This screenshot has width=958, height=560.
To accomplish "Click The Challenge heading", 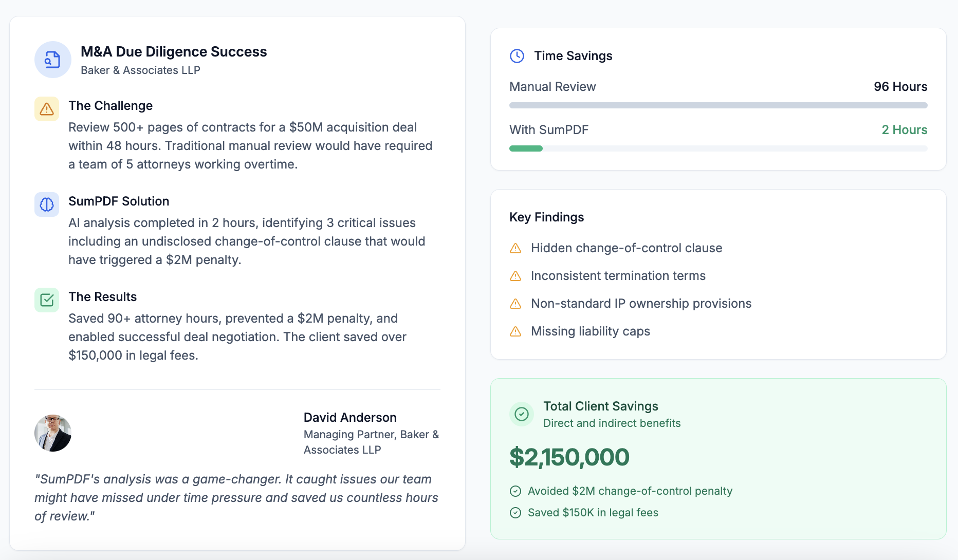I will click(110, 106).
